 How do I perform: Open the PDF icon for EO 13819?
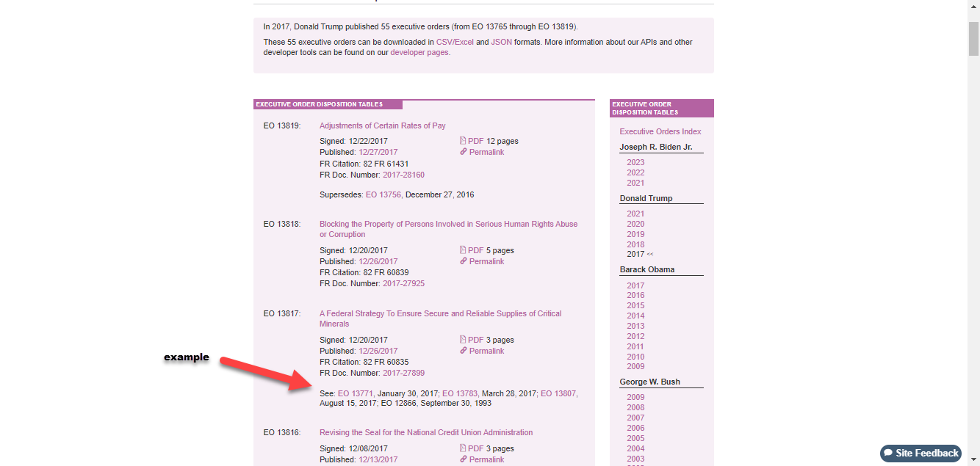click(463, 141)
